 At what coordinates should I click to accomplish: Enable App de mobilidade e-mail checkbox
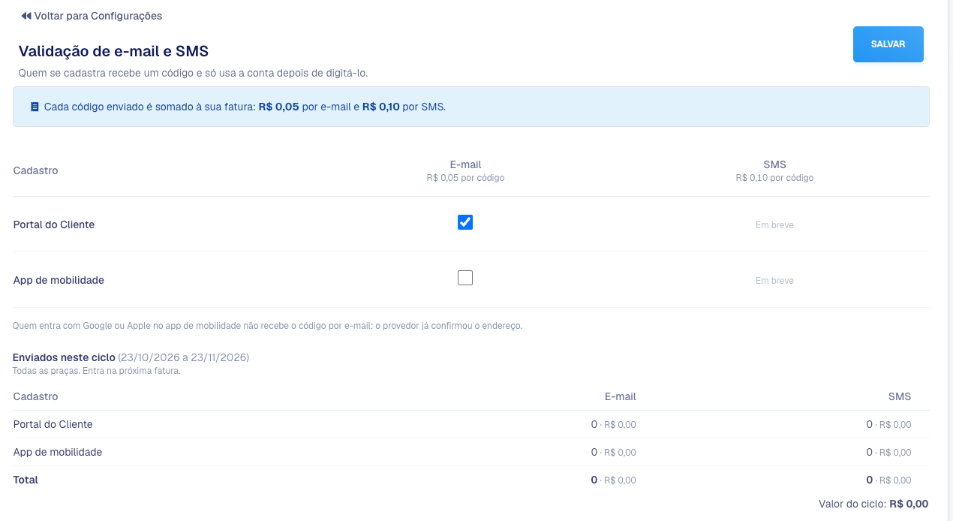(465, 278)
